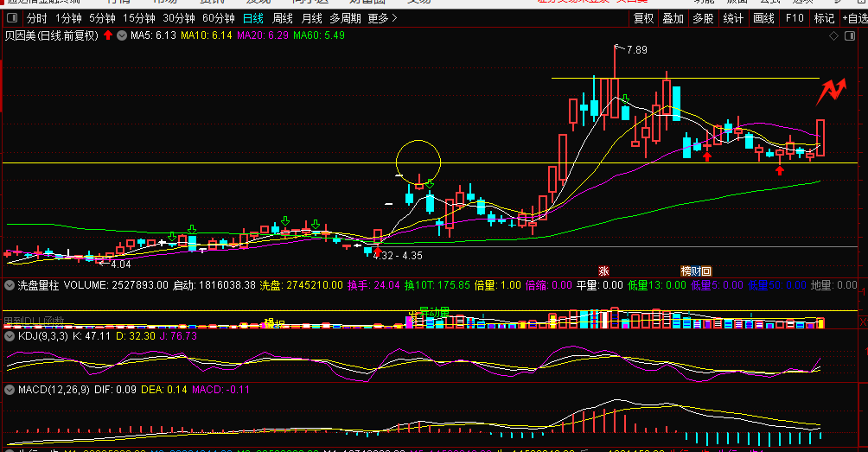Select the 30分钟 period
This screenshot has height=452, width=868.
pyautogui.click(x=179, y=18)
